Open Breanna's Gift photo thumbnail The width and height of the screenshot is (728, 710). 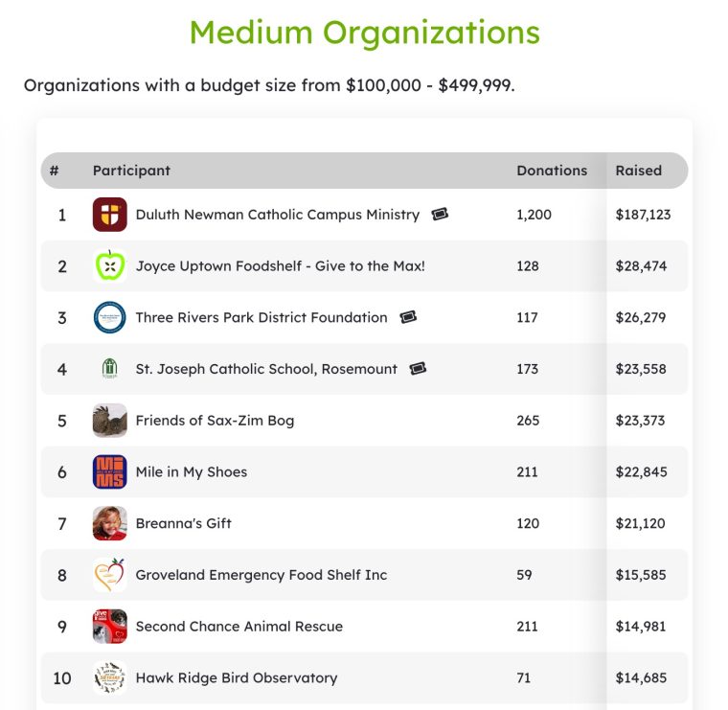coord(109,523)
